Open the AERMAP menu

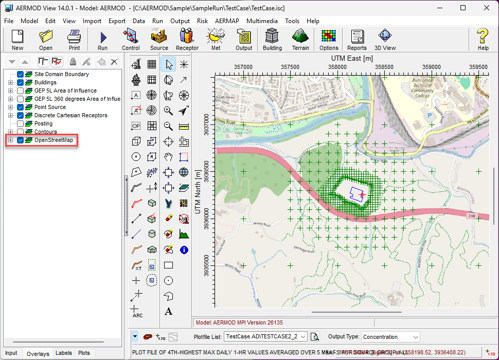click(x=227, y=21)
